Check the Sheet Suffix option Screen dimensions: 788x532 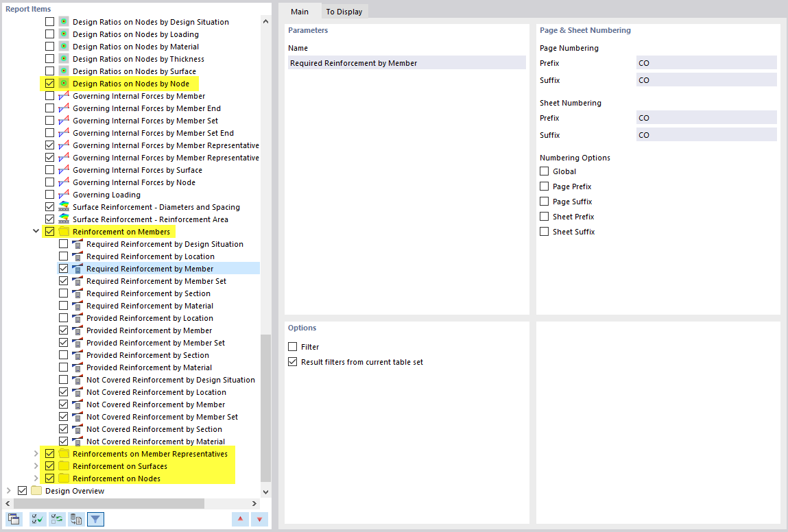pyautogui.click(x=545, y=232)
